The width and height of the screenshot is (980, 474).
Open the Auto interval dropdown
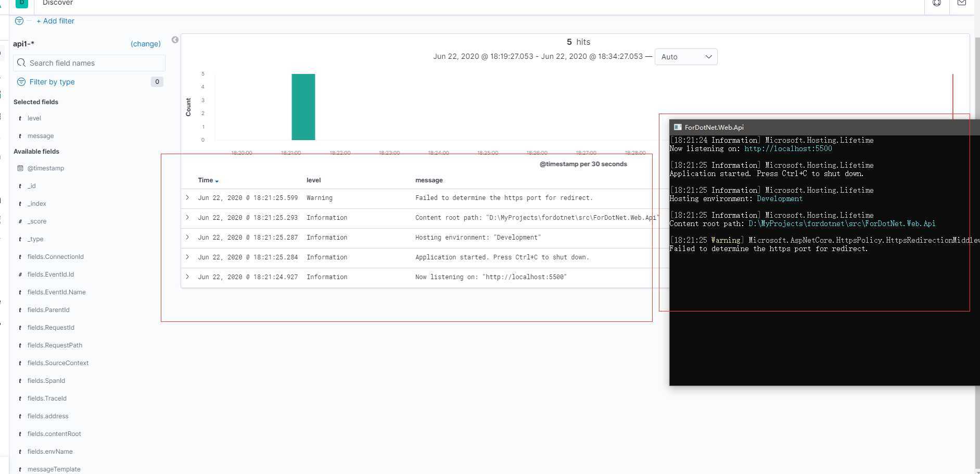686,57
